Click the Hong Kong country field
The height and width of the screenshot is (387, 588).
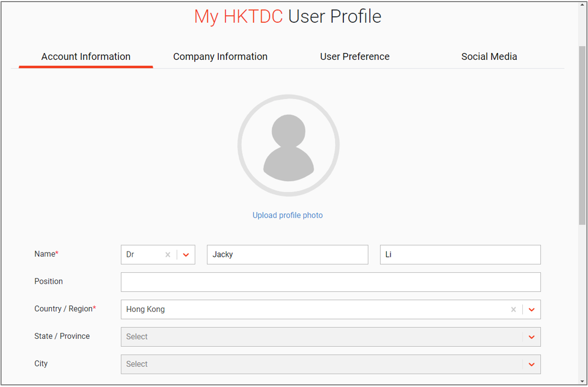[x=330, y=309]
